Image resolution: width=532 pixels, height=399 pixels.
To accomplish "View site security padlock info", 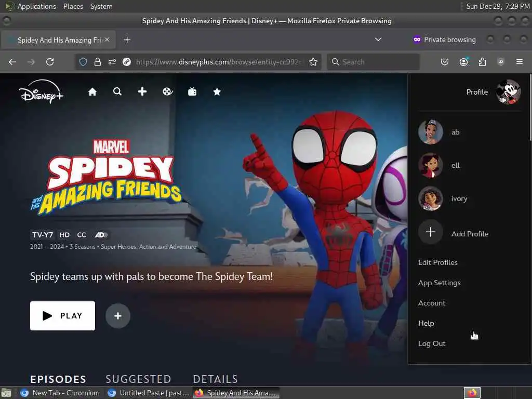I will tap(97, 62).
